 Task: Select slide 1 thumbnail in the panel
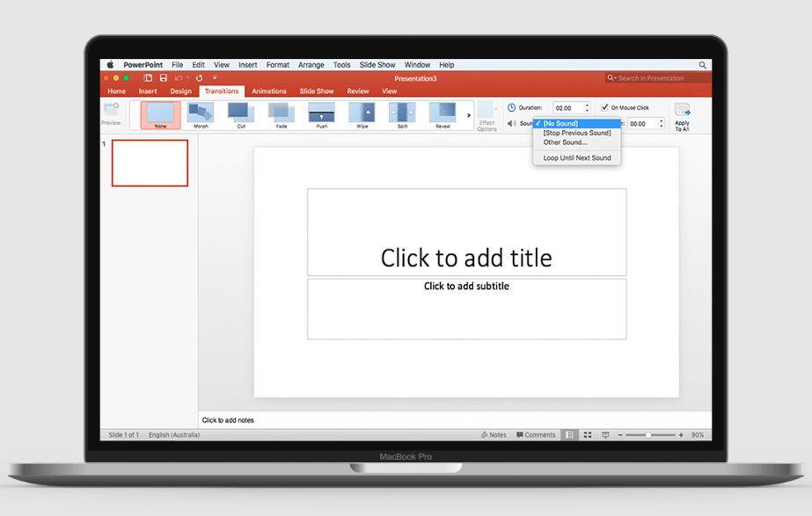click(x=150, y=163)
